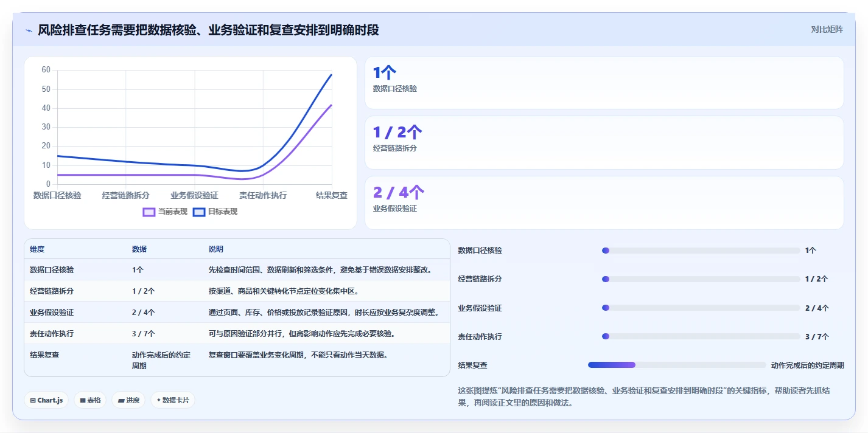The width and height of the screenshot is (868, 433).
Task: Toggle the 当前表现 legend item
Action: [x=164, y=212]
